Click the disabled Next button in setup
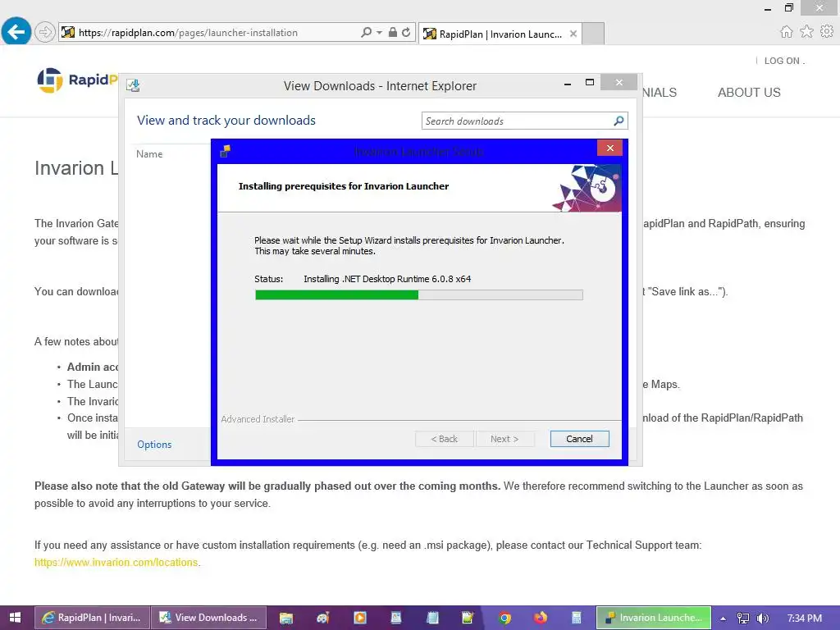The width and height of the screenshot is (840, 630). (504, 439)
